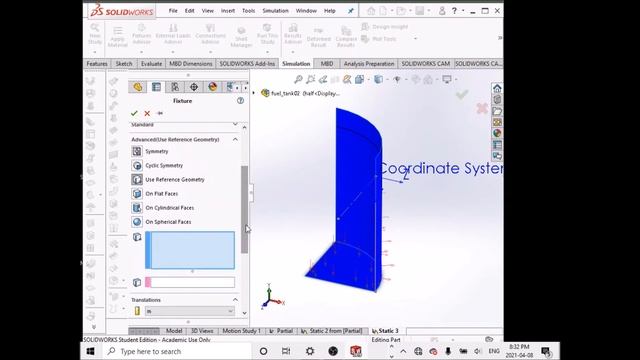640x360 pixels.
Task: Click the faces selection list box
Action: [x=190, y=250]
